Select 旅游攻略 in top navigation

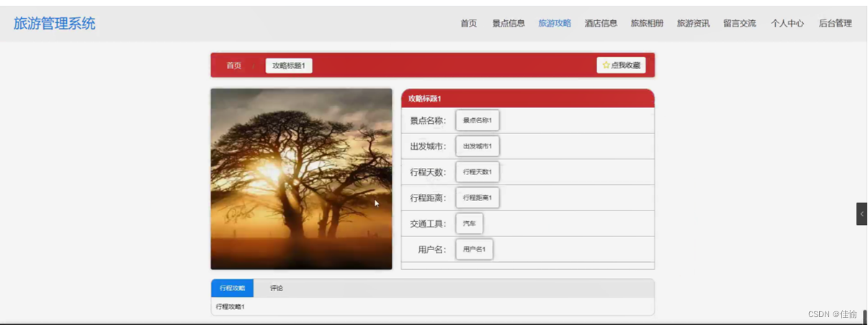pos(555,23)
